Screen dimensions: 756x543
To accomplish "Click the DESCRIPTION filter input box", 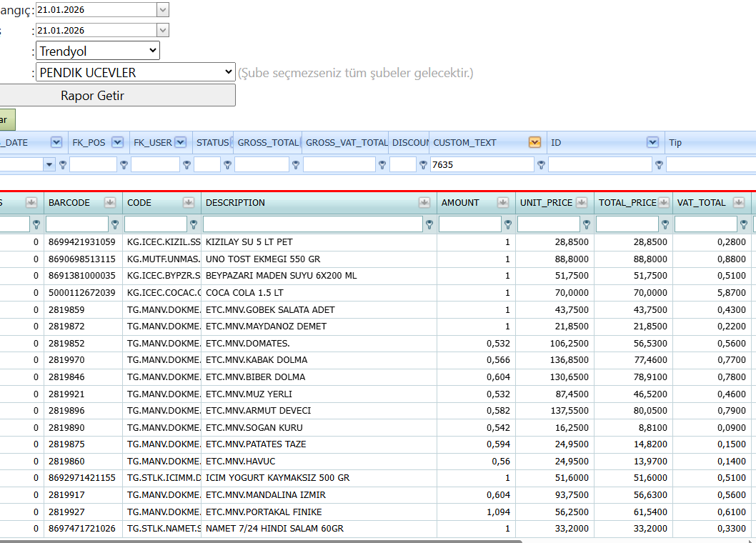I will click(313, 224).
